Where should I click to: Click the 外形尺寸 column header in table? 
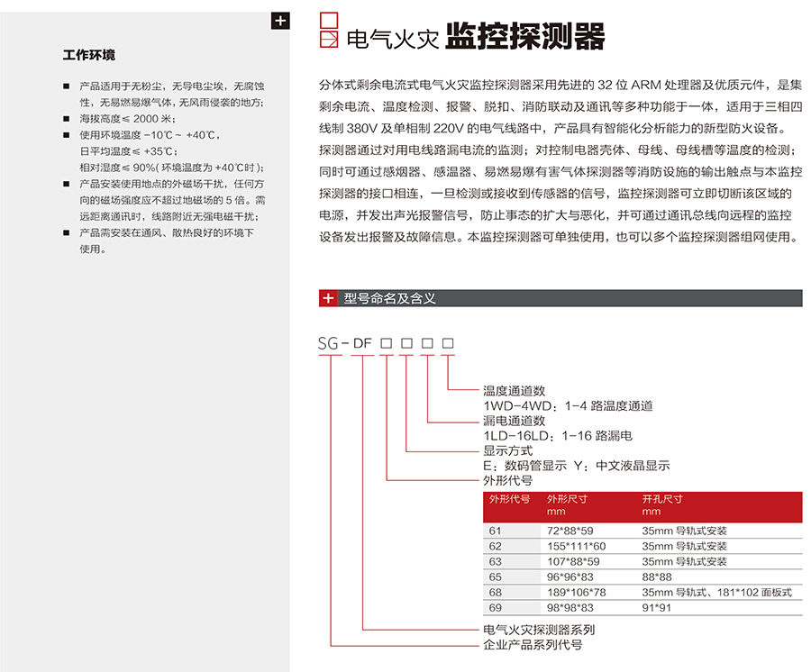click(x=567, y=498)
